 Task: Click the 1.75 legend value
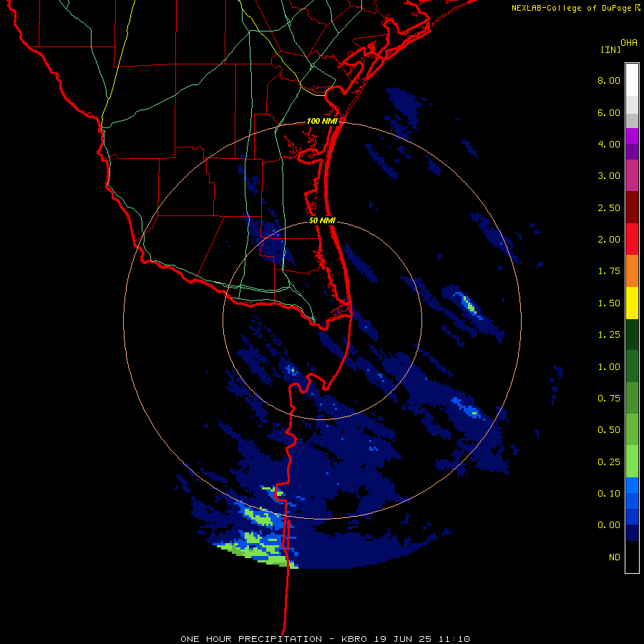coord(609,271)
